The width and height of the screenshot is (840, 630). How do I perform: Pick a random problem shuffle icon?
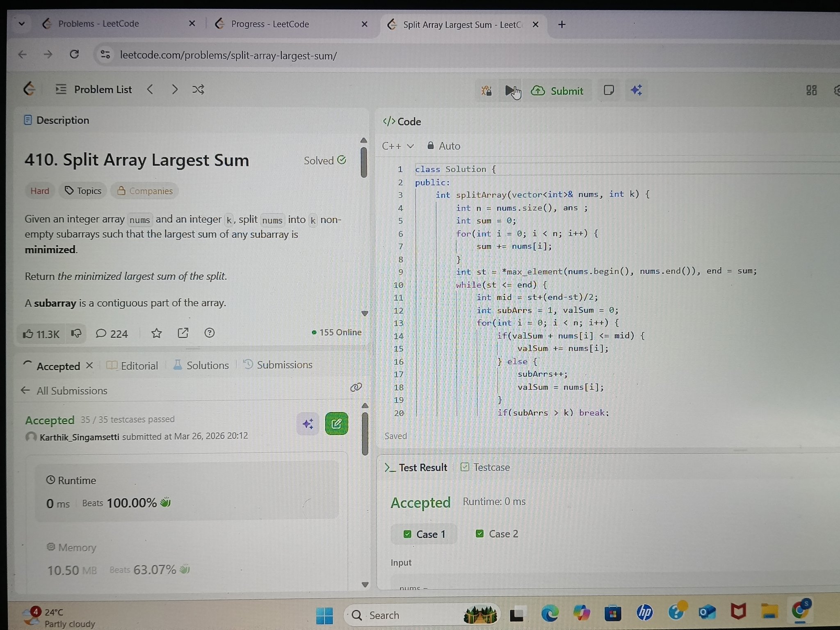point(198,89)
